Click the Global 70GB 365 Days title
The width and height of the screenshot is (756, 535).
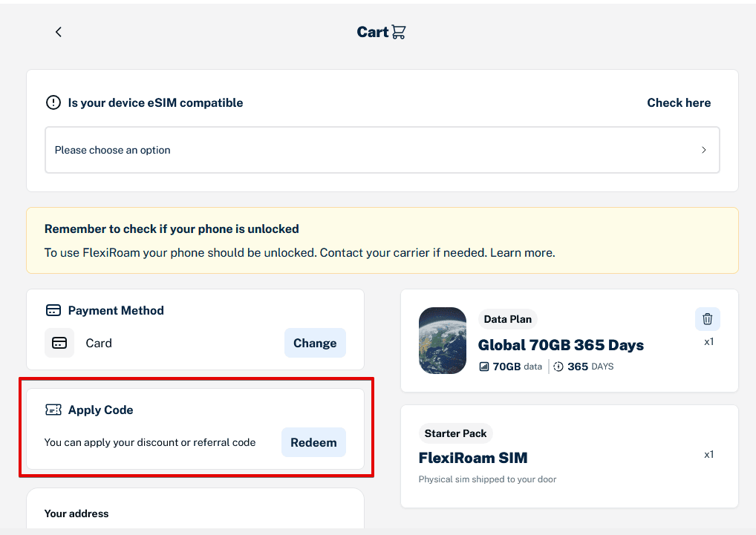click(x=561, y=345)
